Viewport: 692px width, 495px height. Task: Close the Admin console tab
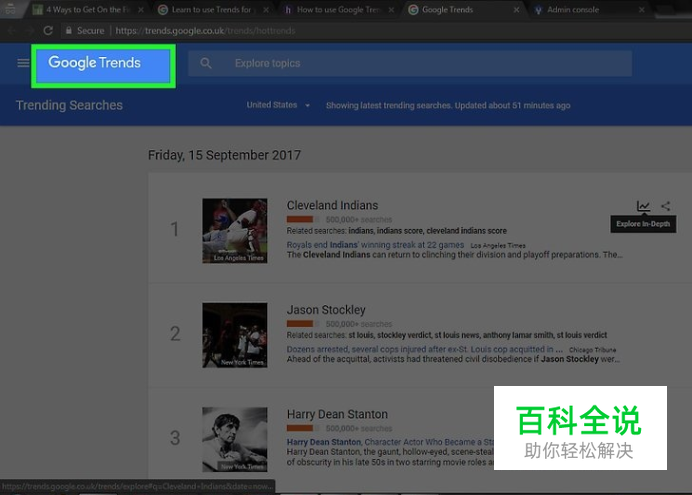coord(642,10)
